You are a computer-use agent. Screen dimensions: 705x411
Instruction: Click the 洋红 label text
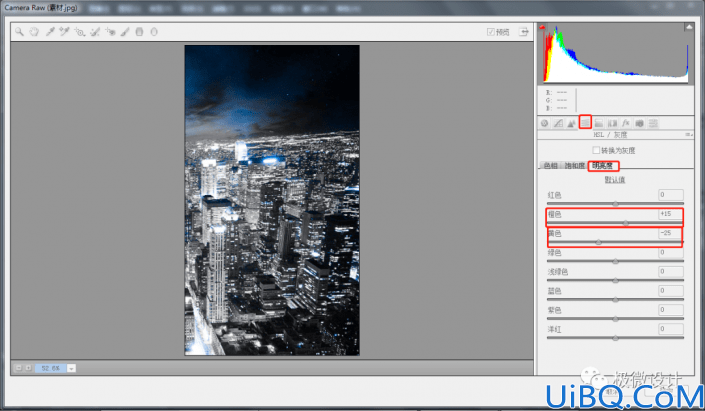coord(554,329)
